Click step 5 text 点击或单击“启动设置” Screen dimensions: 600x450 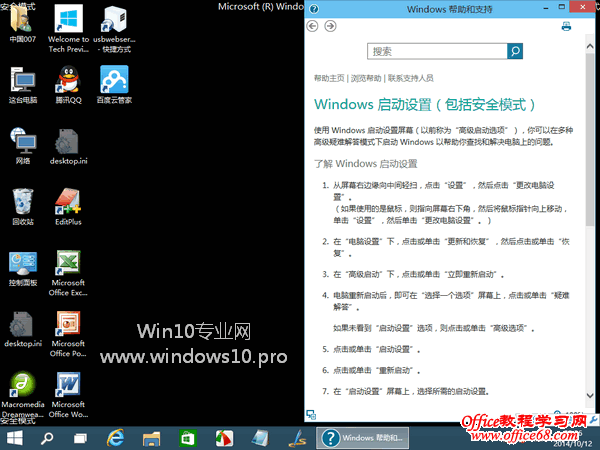377,349
